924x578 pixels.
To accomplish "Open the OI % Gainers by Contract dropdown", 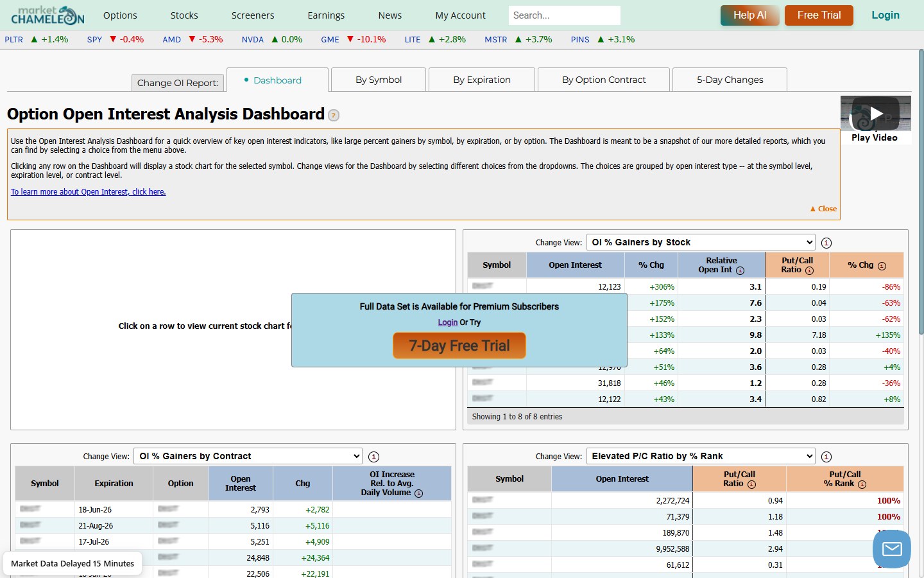I will point(248,456).
